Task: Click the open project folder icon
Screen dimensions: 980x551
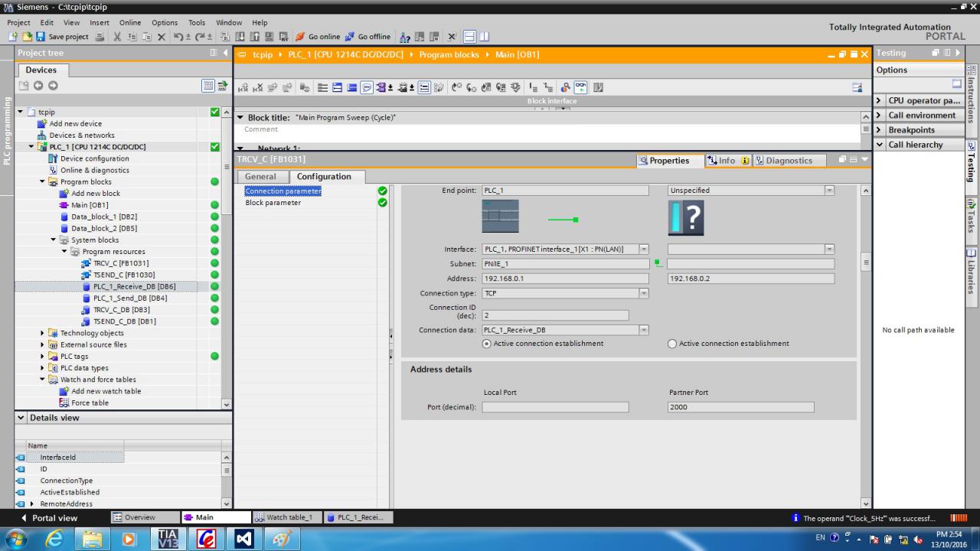Action: pyautogui.click(x=27, y=37)
